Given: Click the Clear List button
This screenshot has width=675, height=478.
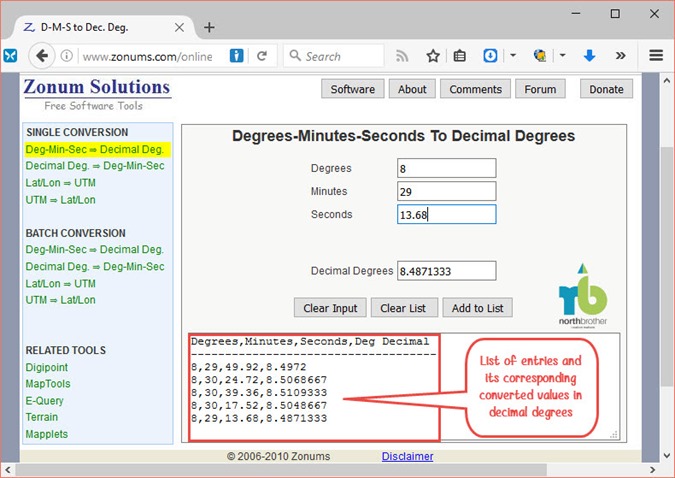Looking at the screenshot, I should (x=403, y=308).
